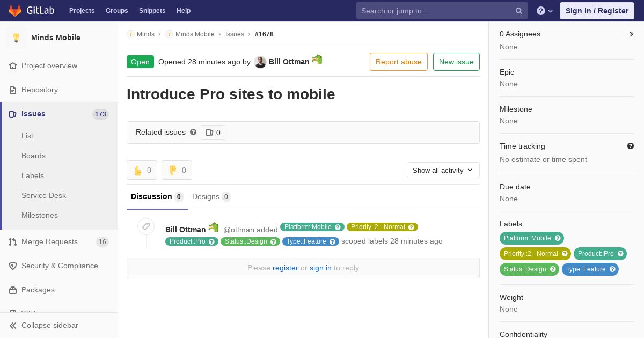This screenshot has height=338, width=644.
Task: Click Project overview house icon
Action: [x=13, y=65]
